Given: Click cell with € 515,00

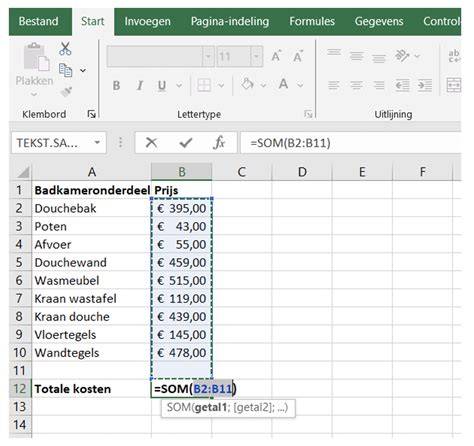Looking at the screenshot, I should click(182, 281).
